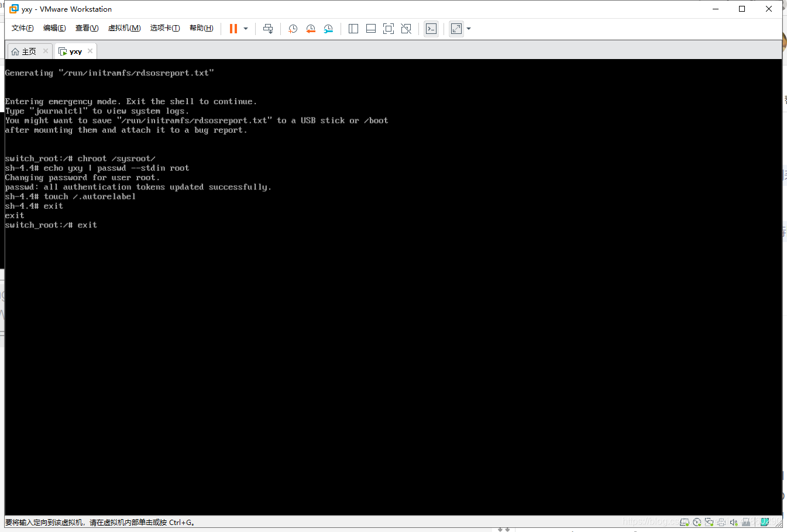This screenshot has height=532, width=787.
Task: Click the status bar hint mentioning Ctrl+G
Action: [x=100, y=523]
